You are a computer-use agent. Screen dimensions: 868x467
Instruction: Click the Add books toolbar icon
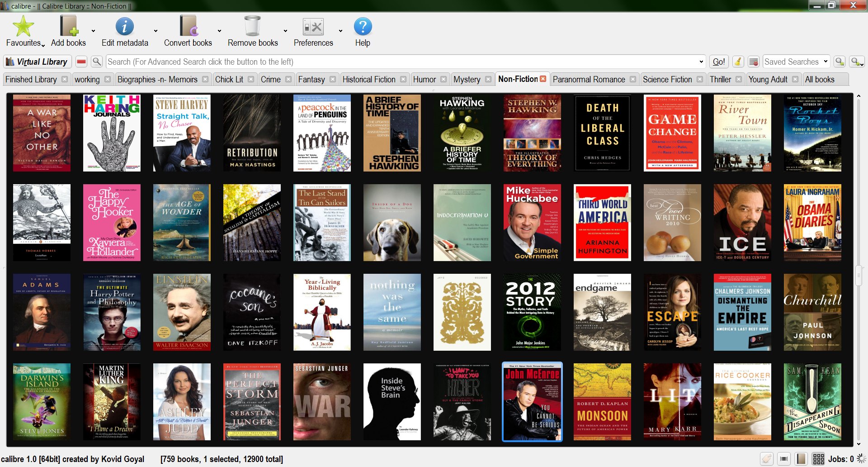pyautogui.click(x=68, y=27)
